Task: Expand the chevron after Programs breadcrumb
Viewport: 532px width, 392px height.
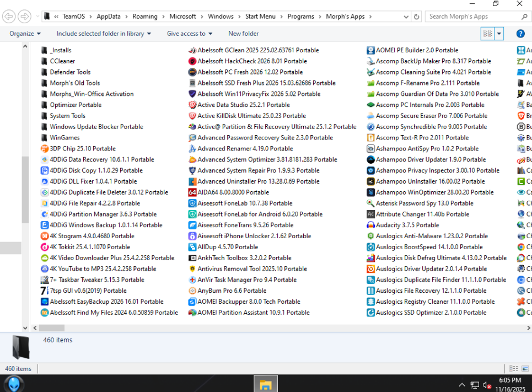Action: pyautogui.click(x=320, y=17)
